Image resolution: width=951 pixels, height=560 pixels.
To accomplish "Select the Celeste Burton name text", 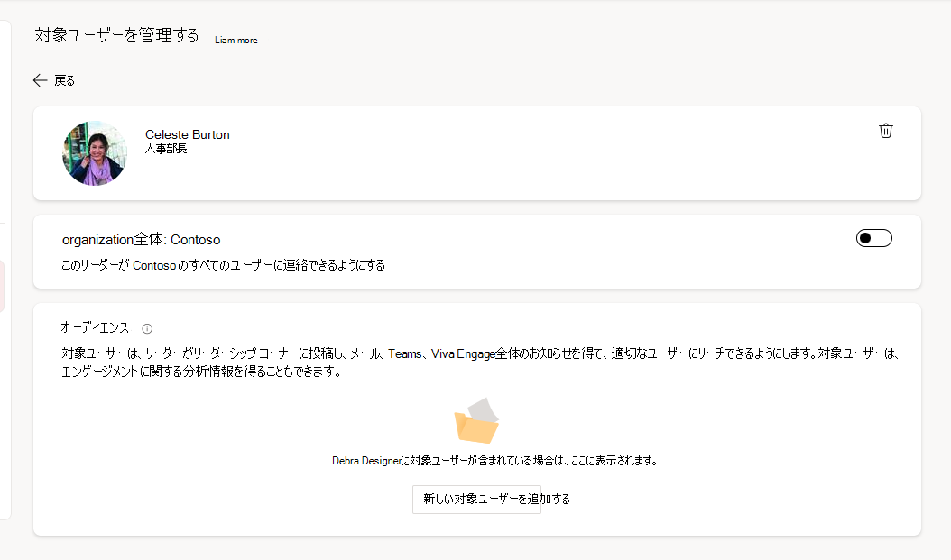I will click(x=188, y=134).
